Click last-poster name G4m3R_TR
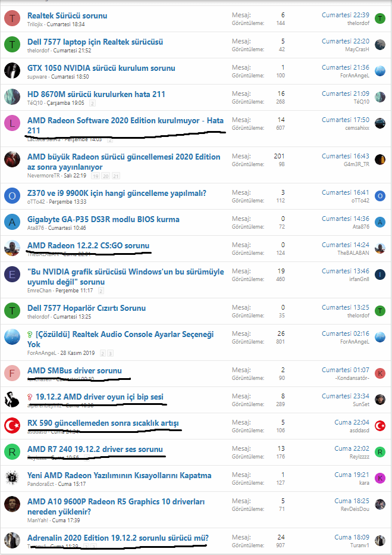The image size is (392, 555). pyautogui.click(x=357, y=164)
